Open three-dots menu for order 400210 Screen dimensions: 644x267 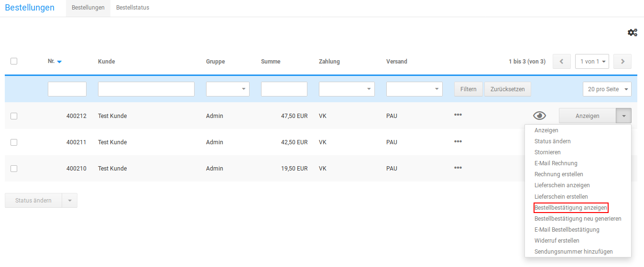[x=458, y=168]
